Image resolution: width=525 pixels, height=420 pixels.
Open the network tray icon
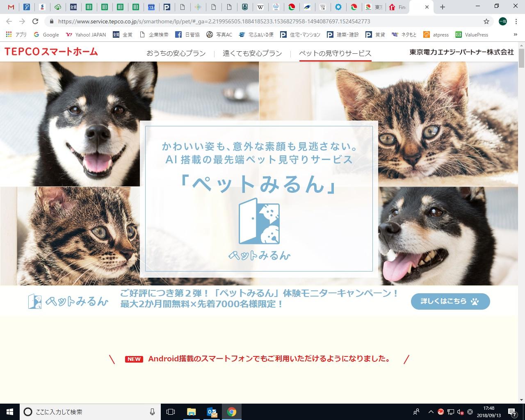coord(451,412)
